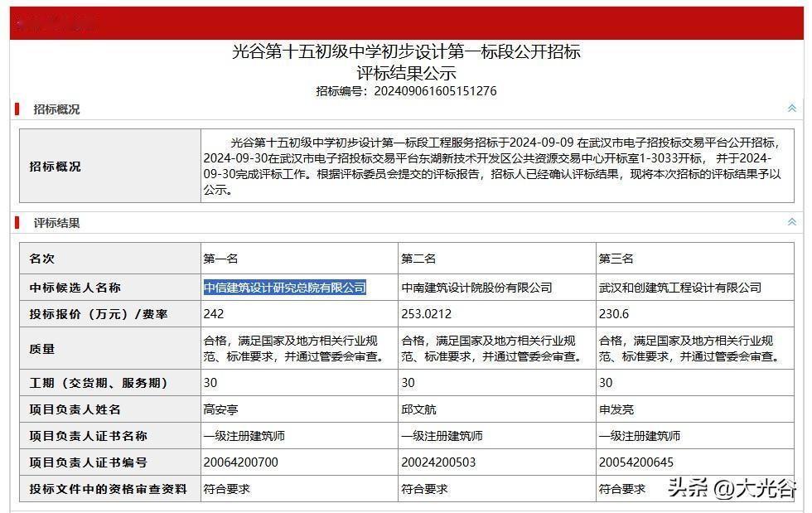Click project leader name 邱文航

point(418,409)
